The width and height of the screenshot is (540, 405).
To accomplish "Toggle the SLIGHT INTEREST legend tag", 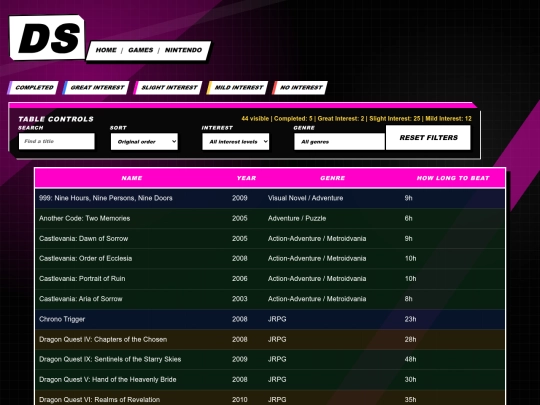I will 168,87.
